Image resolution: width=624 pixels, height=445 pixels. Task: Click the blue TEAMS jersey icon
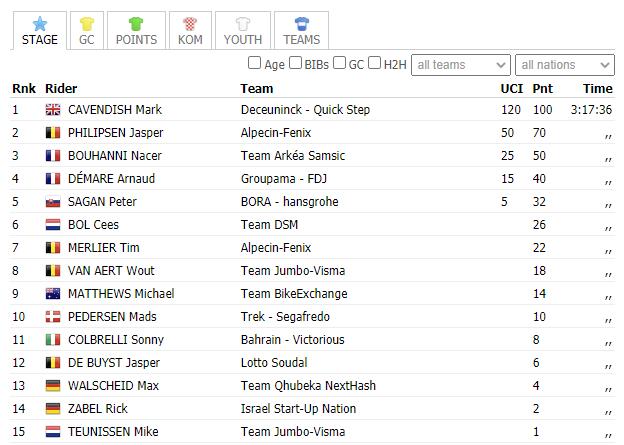coord(302,24)
